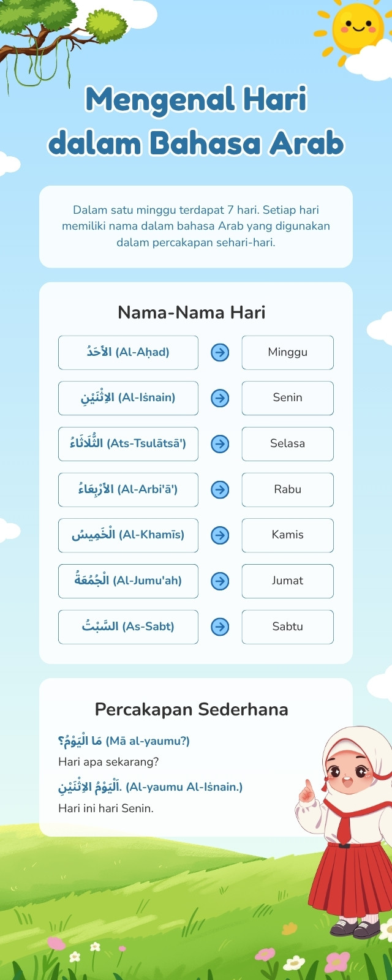Click the arrow icon pointing to Kamis
The image size is (392, 980).
click(220, 535)
